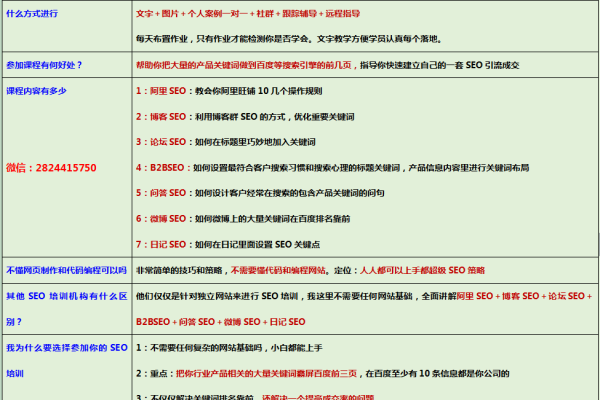Select the row '5:问答SEO'
Viewport: 600px width, 400px height.
click(260, 193)
